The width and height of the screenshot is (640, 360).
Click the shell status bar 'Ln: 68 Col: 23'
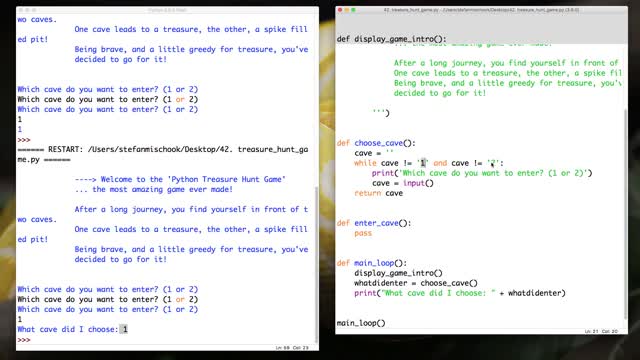click(x=292, y=348)
